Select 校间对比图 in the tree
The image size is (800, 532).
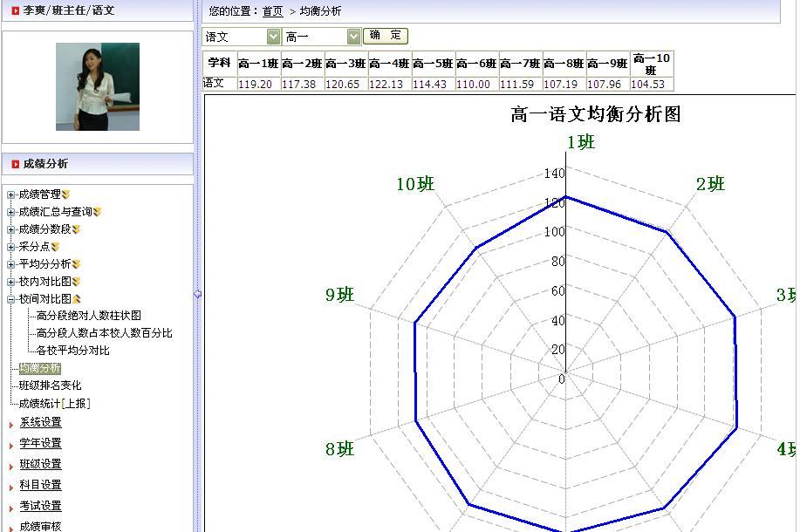click(x=44, y=299)
